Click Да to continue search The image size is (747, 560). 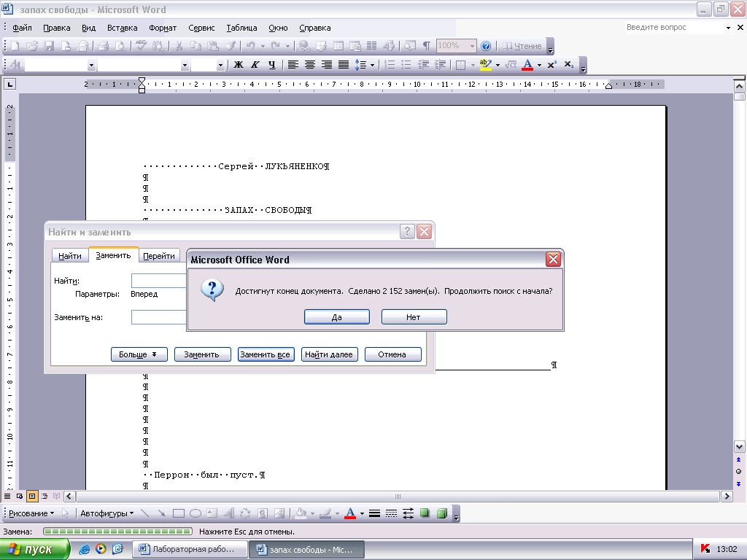[x=337, y=317]
